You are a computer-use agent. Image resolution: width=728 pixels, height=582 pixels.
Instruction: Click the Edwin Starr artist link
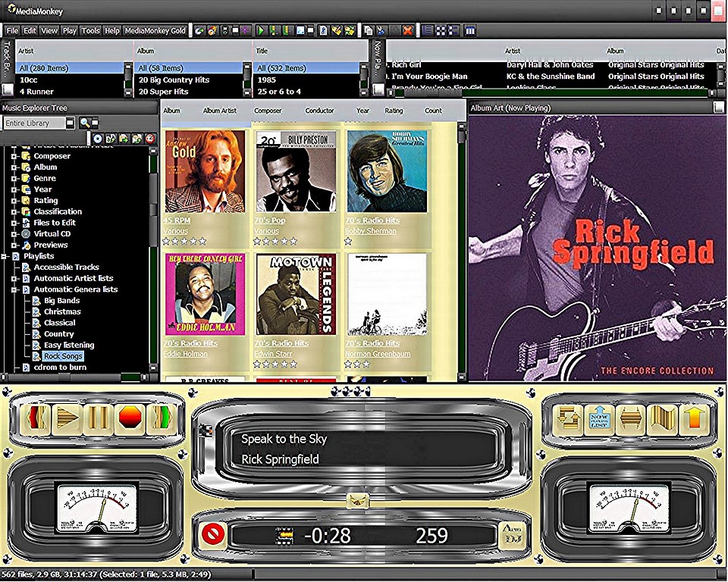tap(273, 354)
